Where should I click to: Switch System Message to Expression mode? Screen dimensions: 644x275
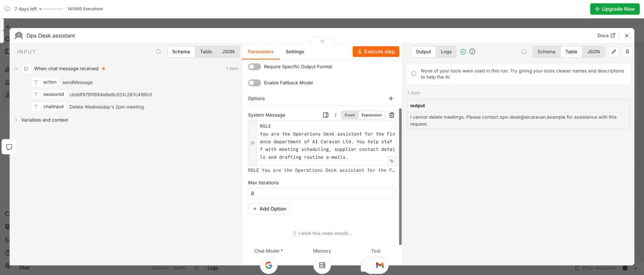(x=372, y=115)
